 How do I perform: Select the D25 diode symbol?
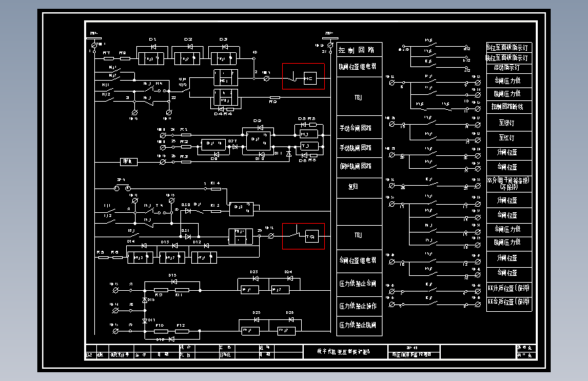(256, 319)
